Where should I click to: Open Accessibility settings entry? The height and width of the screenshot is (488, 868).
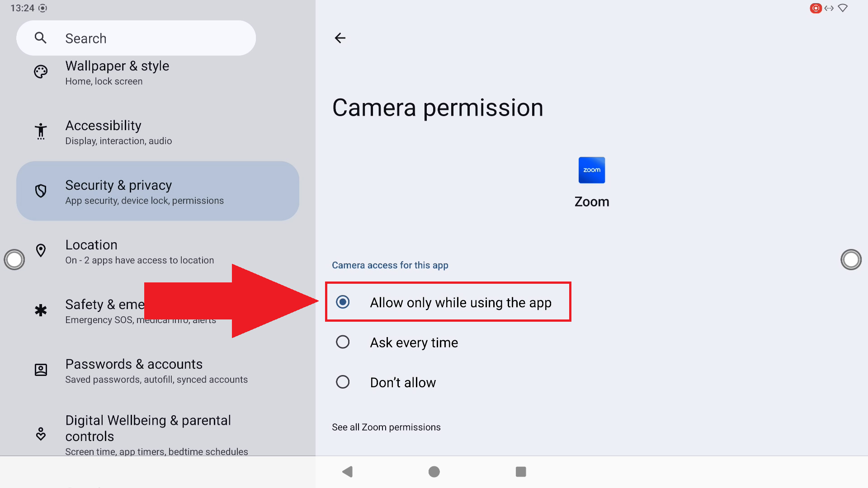(x=158, y=131)
